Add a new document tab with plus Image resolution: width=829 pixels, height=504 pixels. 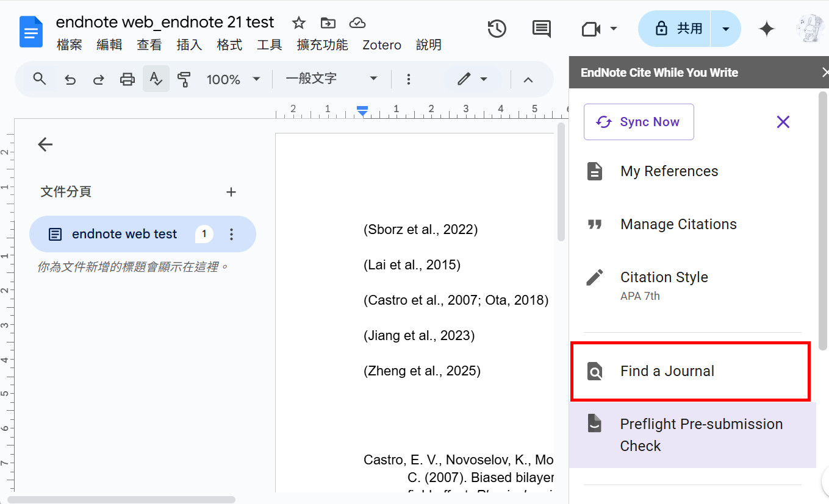(231, 192)
